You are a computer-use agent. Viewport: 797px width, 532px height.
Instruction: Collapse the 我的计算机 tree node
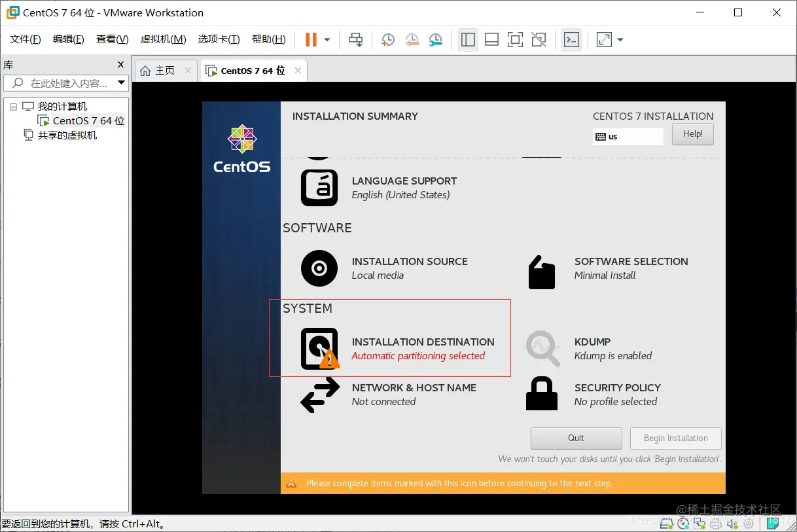(13, 107)
